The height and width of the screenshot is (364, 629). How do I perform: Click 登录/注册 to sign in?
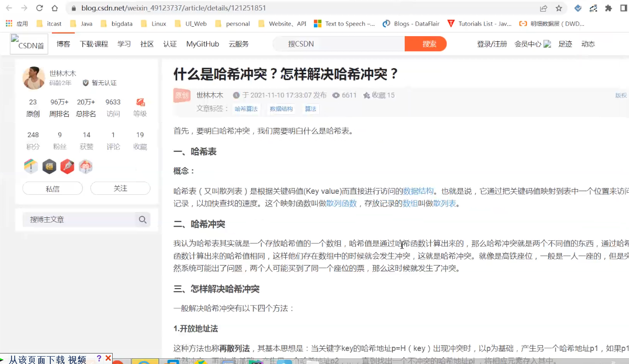click(492, 44)
